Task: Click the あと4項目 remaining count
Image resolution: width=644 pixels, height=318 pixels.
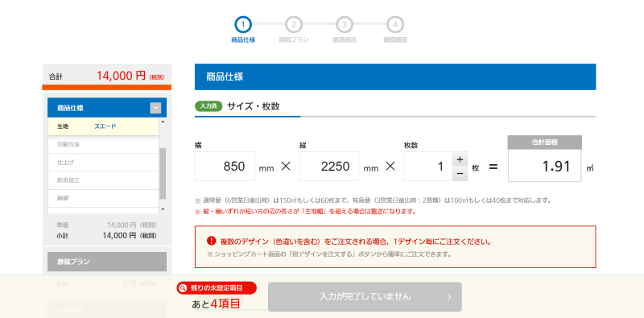Action: click(216, 304)
